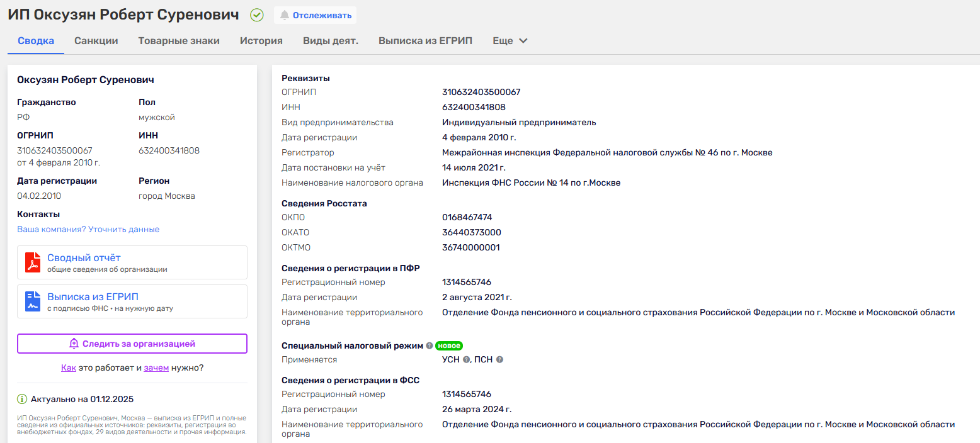Click the question mark icon after ПСН

[499, 360]
